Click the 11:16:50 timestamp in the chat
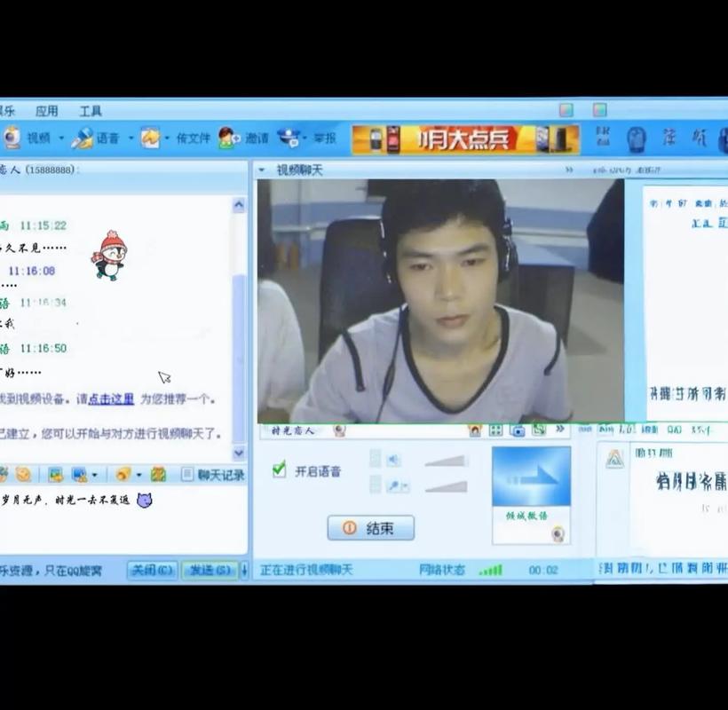 [x=44, y=349]
